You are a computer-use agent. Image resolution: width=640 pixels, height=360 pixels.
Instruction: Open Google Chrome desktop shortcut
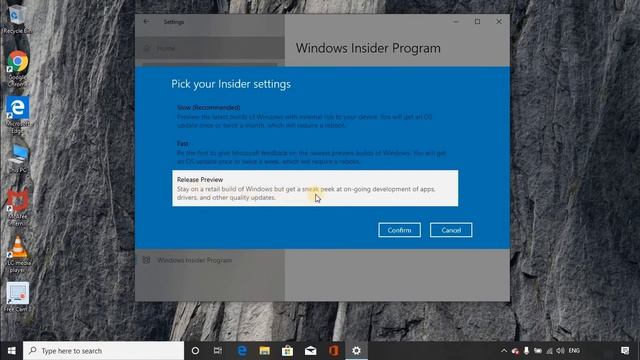click(x=17, y=68)
